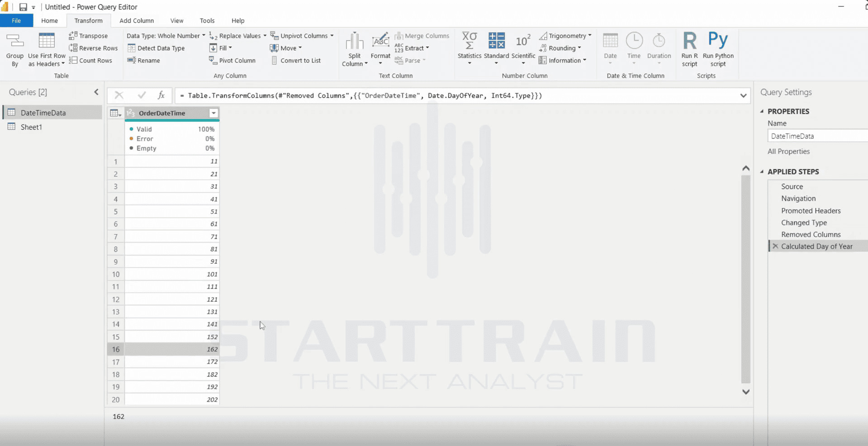Open Unpivot Columns dropdown
The image size is (868, 446).
(x=302, y=36)
